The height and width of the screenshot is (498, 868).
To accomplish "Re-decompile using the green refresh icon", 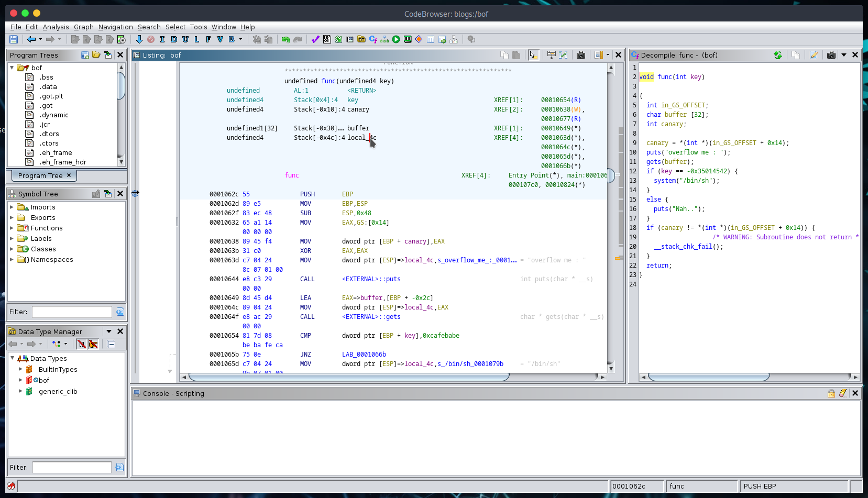I will (778, 55).
